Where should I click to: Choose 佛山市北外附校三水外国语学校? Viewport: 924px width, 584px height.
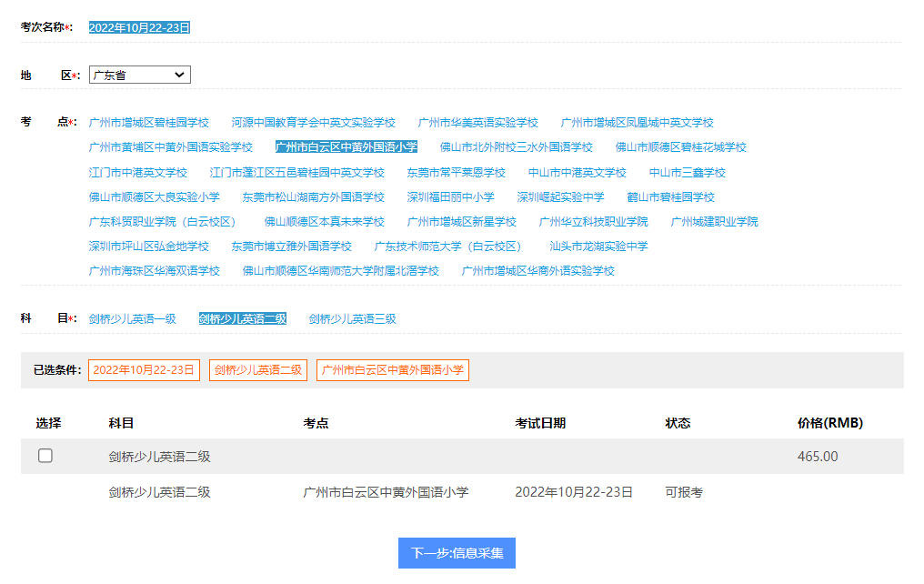pos(517,147)
